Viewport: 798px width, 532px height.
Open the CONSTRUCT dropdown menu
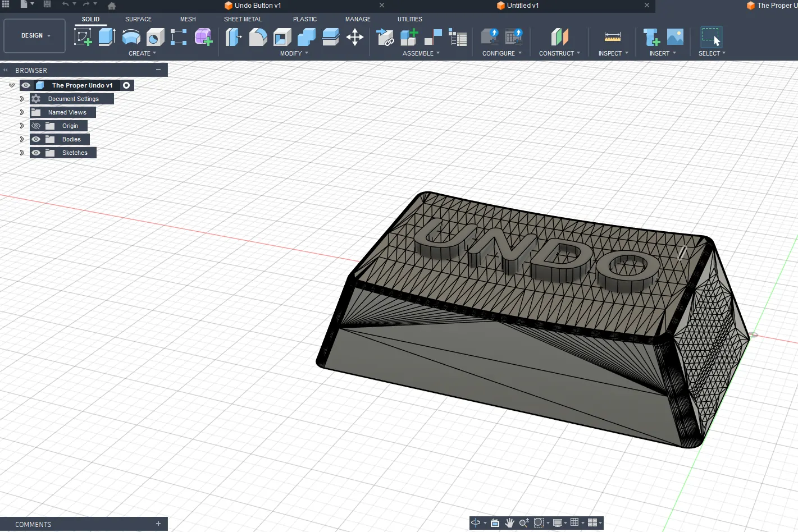[x=559, y=53]
